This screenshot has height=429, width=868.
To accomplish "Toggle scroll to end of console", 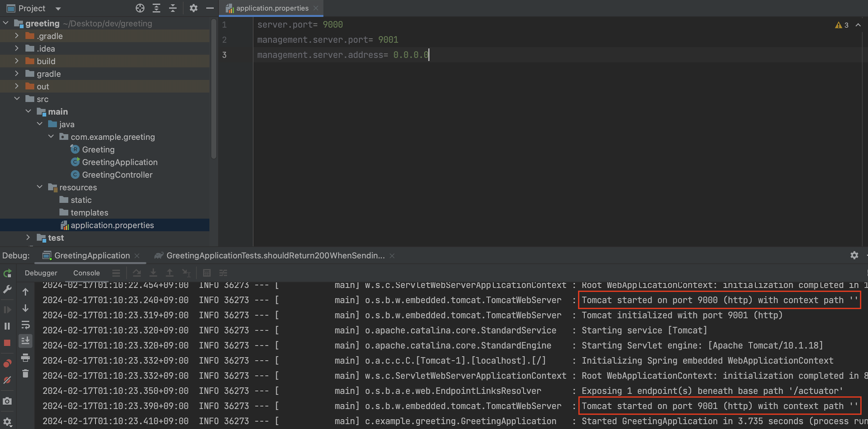I will pos(25,341).
